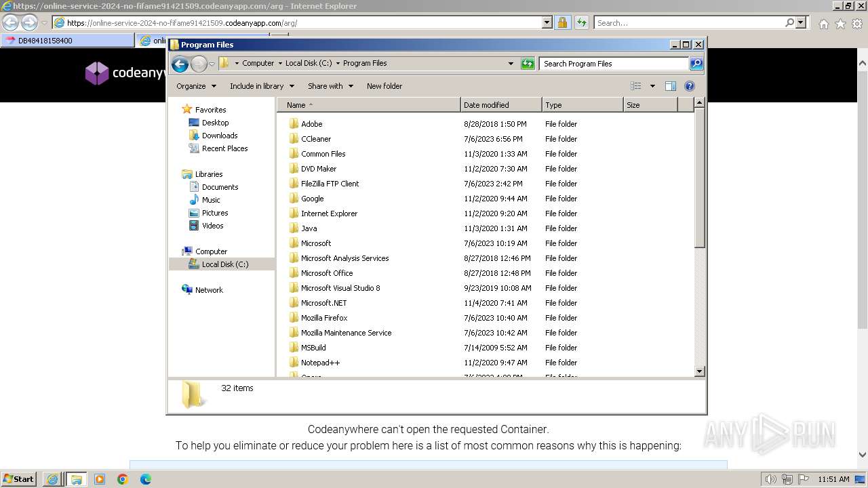
Task: Select the Desktop favorites icon
Action: click(194, 123)
